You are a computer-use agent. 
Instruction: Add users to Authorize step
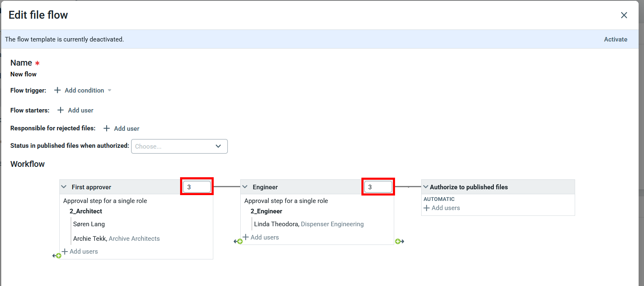(442, 208)
